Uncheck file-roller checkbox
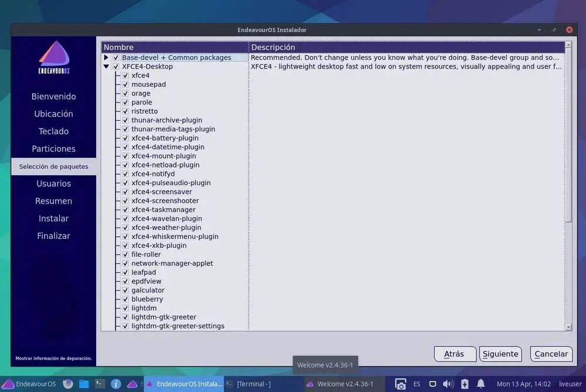The height and width of the screenshot is (392, 586). pos(125,254)
